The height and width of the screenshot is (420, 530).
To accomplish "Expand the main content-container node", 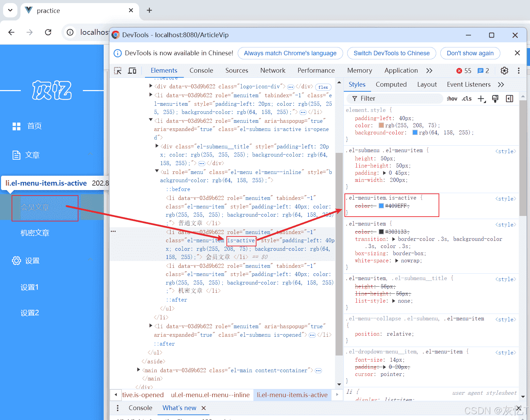I will coord(138,370).
